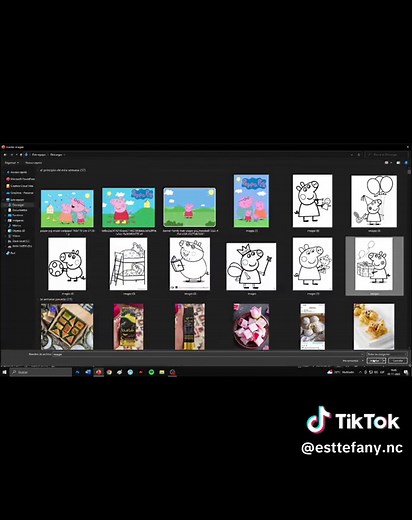The height and width of the screenshot is (520, 412).
Task: Toggle the preview pane icon
Action: click(398, 163)
